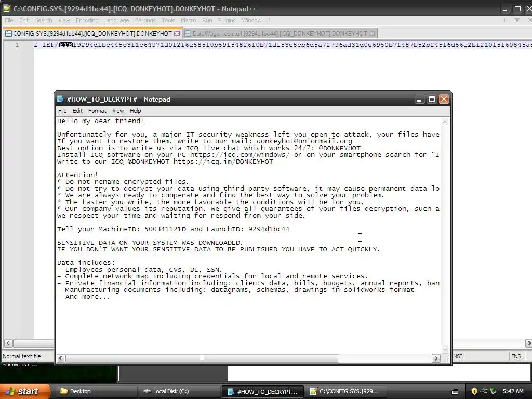Close the #HOW_TO_DECRYPT# Notepad window
This screenshot has width=532, height=399.
click(444, 99)
